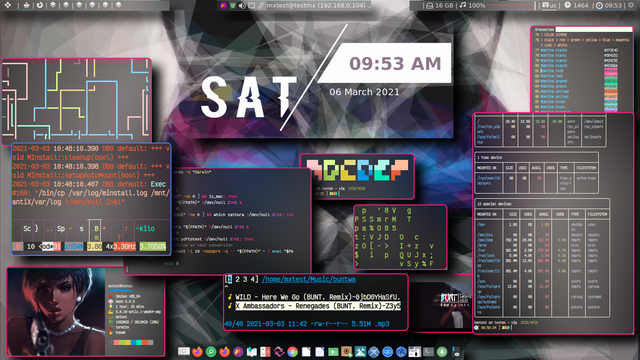Click the four-arrows move icon in top panel
The image size is (640, 360).
(8, 5)
